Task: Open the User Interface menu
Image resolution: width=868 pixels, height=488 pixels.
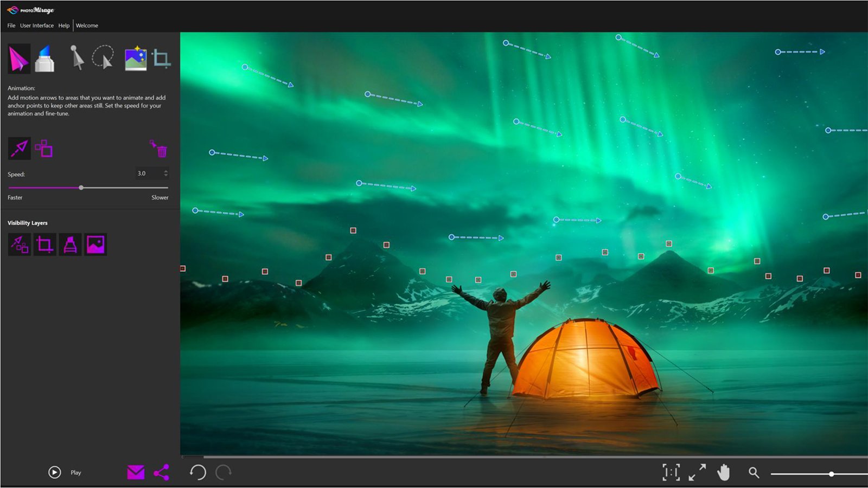Action: click(x=37, y=25)
